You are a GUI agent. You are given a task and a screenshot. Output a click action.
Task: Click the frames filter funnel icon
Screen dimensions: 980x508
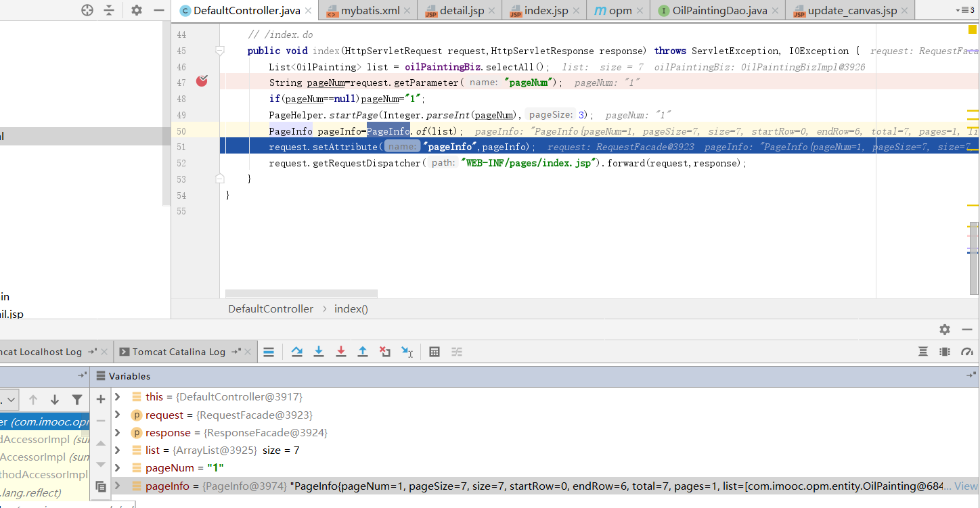coord(77,400)
